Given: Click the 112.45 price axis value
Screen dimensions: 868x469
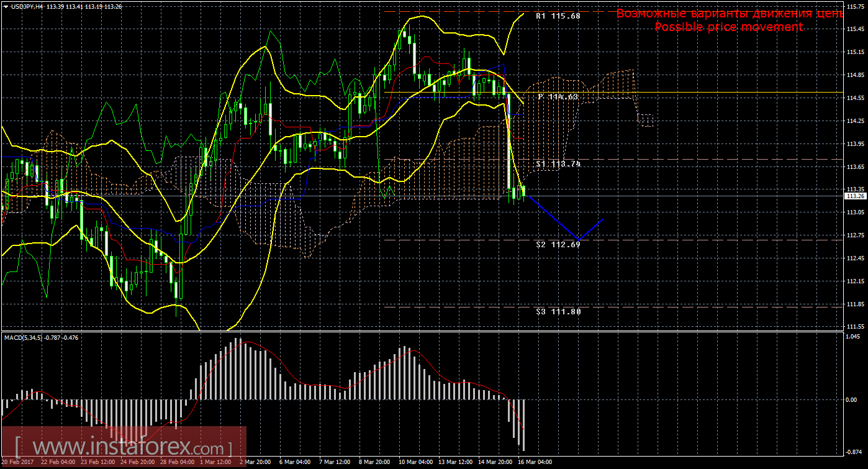Looking at the screenshot, I should [x=856, y=258].
